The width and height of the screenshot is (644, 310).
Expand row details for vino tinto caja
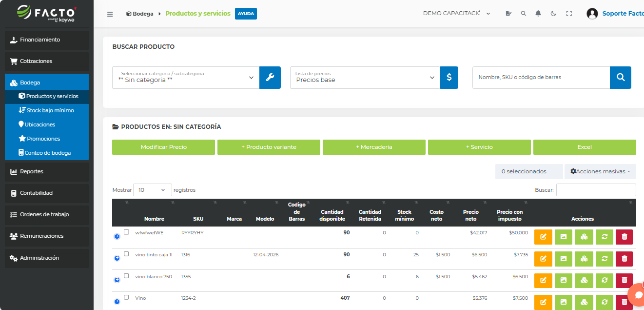pyautogui.click(x=117, y=258)
